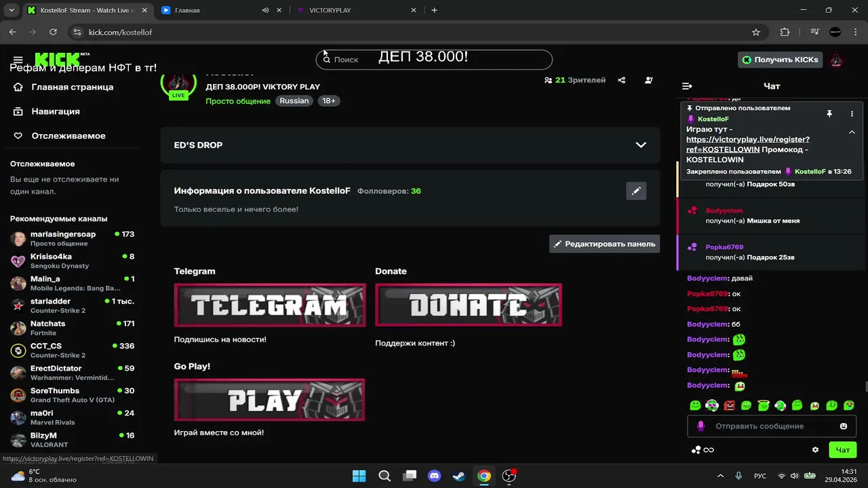
Task: Bookmark this page star icon
Action: [x=756, y=32]
